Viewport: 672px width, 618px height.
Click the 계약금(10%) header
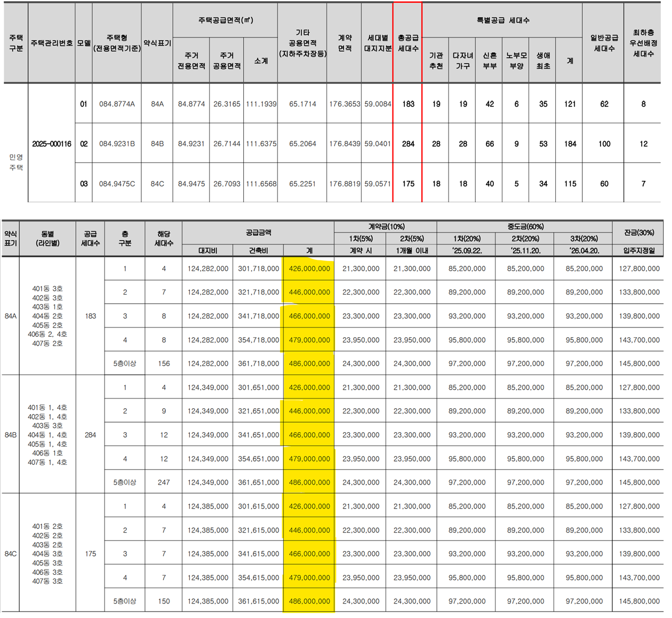(x=386, y=226)
